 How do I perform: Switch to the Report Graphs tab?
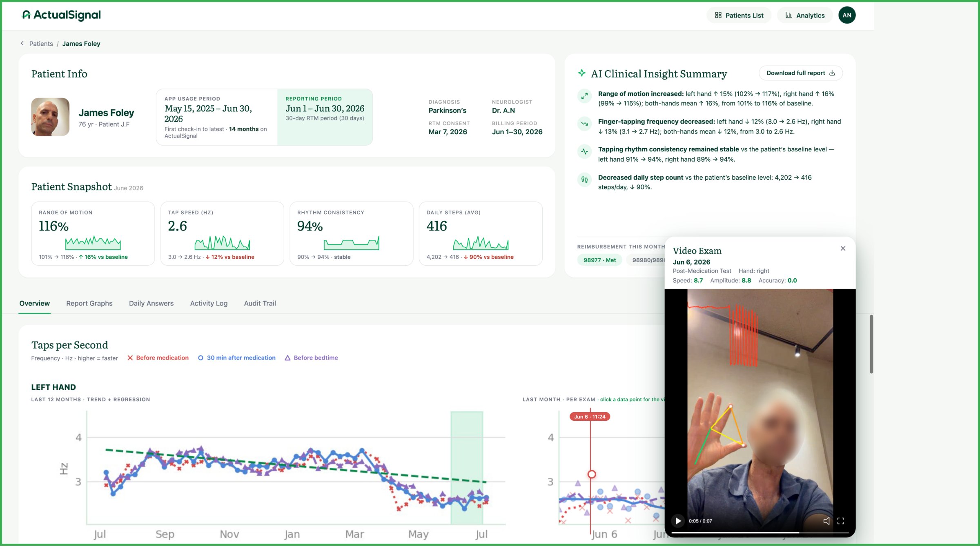(89, 303)
